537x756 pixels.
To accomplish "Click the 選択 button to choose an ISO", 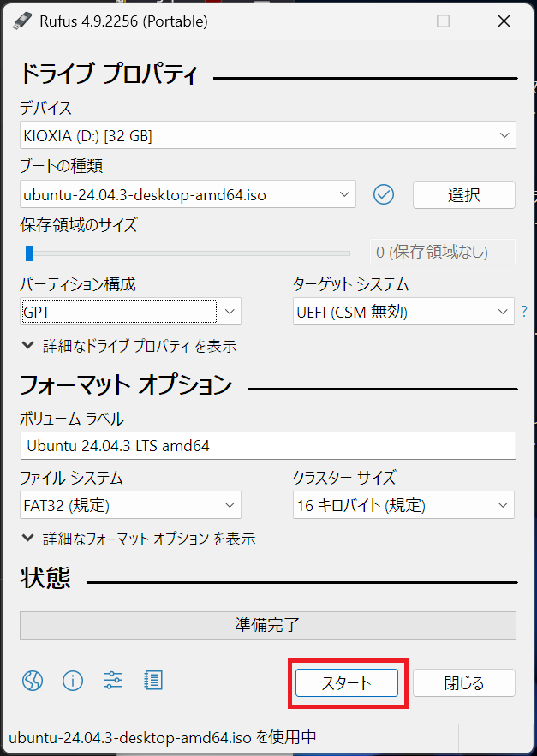I will coord(463,195).
